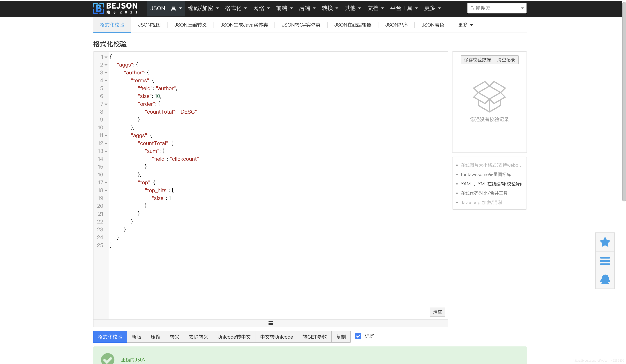
Task: Collapse the "order" block at line 7
Action: [106, 104]
